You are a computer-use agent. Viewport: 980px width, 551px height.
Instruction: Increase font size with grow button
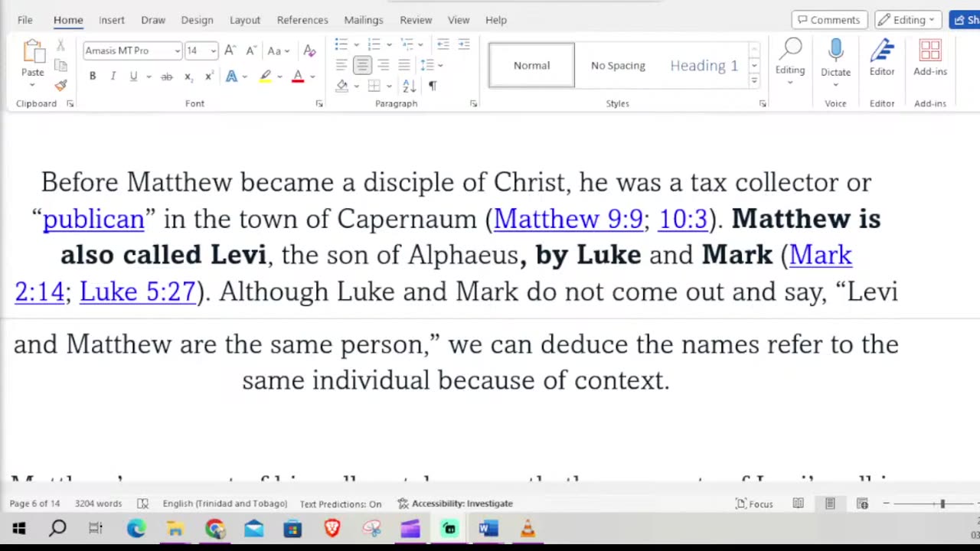pos(230,51)
